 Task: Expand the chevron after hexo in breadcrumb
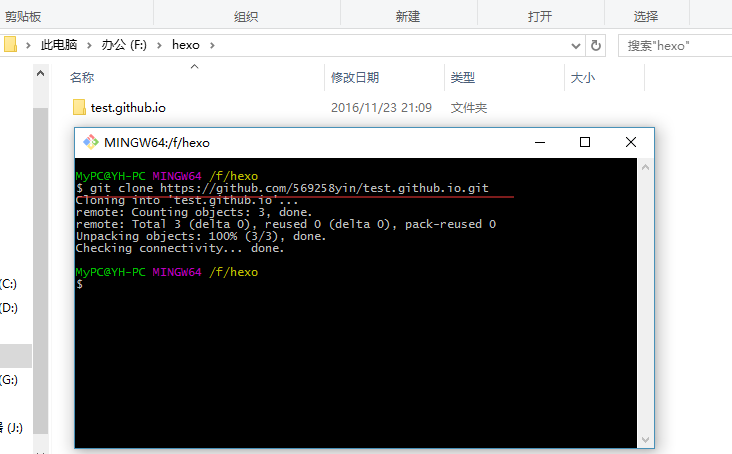[212, 45]
